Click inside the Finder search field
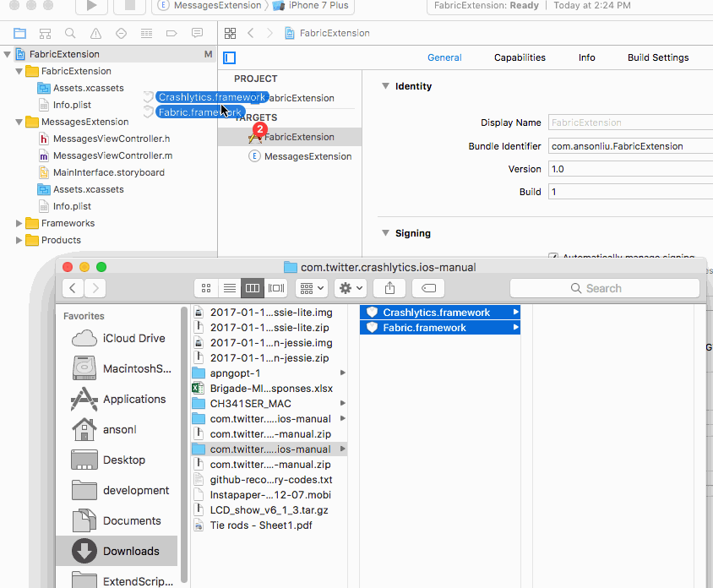713x588 pixels. pos(604,288)
